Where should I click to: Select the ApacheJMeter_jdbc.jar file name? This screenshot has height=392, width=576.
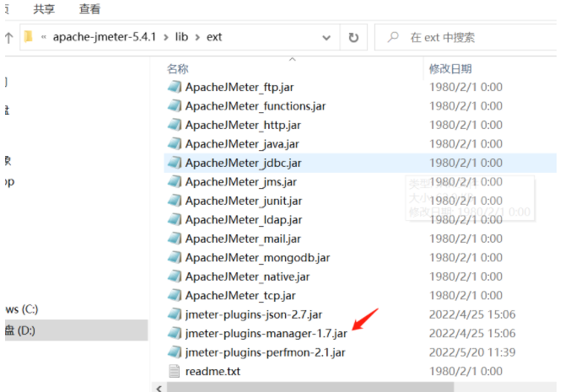click(243, 164)
